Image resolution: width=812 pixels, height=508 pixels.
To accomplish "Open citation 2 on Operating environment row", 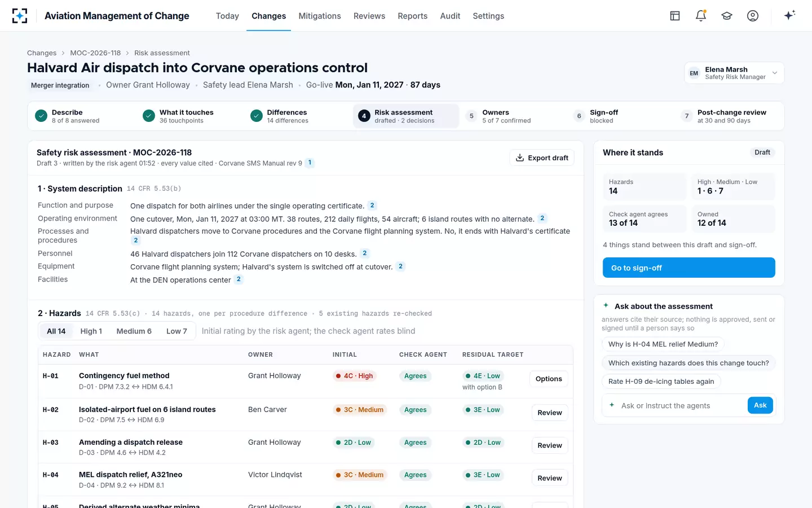I will click(542, 218).
